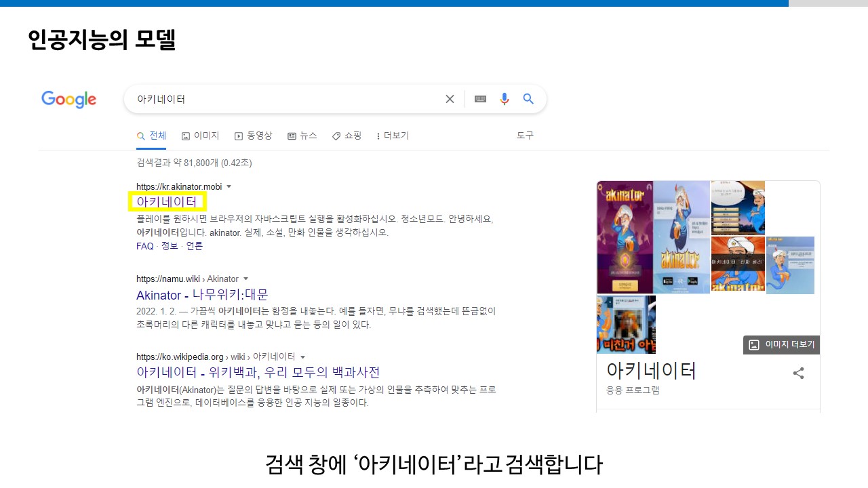Image resolution: width=868 pixels, height=488 pixels.
Task: Click the 응용 프로그램 subtitle
Action: pos(633,390)
